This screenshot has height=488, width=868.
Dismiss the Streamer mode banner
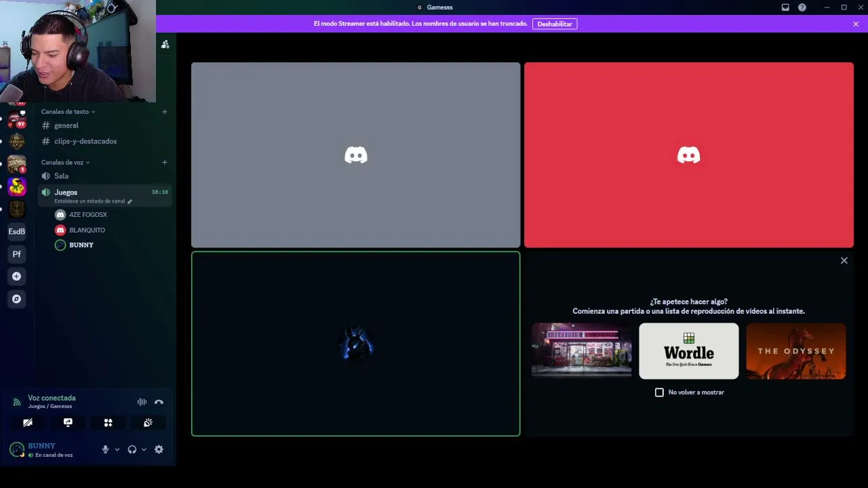[856, 24]
